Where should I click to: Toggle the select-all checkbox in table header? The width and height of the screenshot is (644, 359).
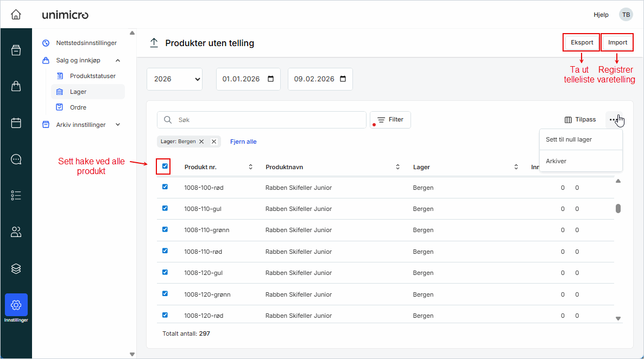click(x=163, y=166)
